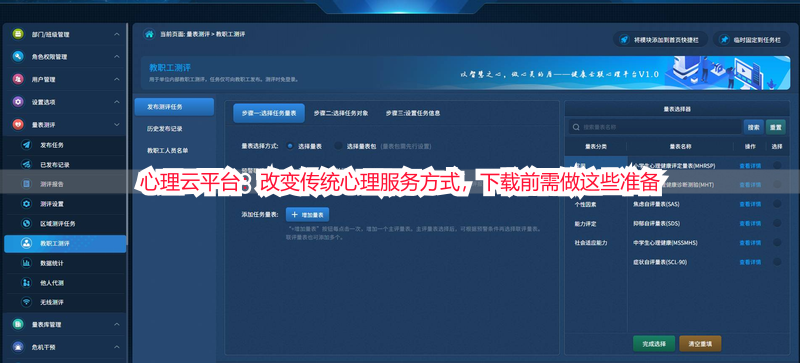Image resolution: width=800 pixels, height=363 pixels.
Task: Open 查看详情 for 症状自评量表(SCL-90)
Action: point(750,262)
